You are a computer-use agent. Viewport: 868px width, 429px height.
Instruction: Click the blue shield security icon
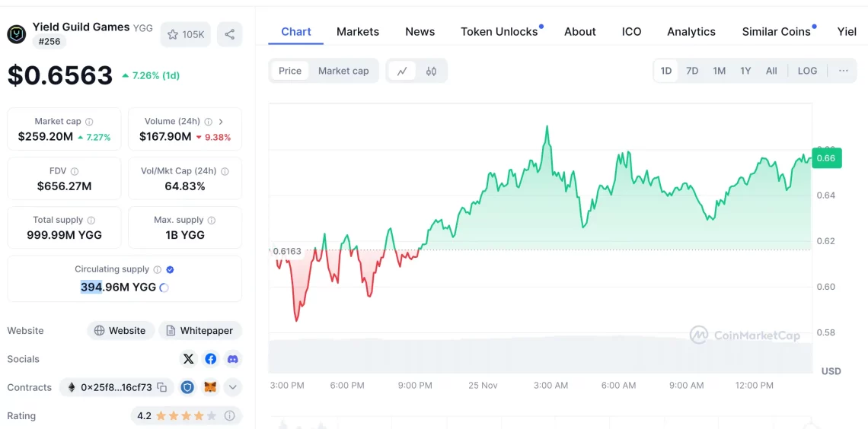point(187,387)
